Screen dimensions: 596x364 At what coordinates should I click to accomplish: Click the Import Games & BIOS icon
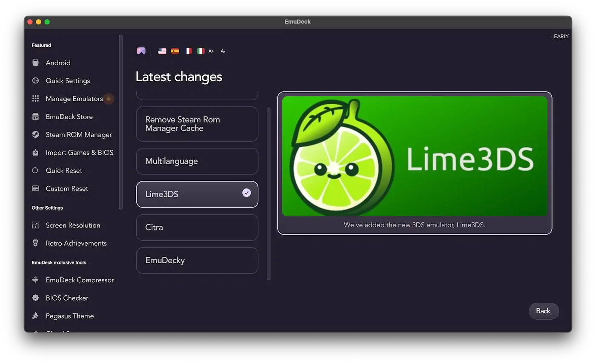pos(35,152)
